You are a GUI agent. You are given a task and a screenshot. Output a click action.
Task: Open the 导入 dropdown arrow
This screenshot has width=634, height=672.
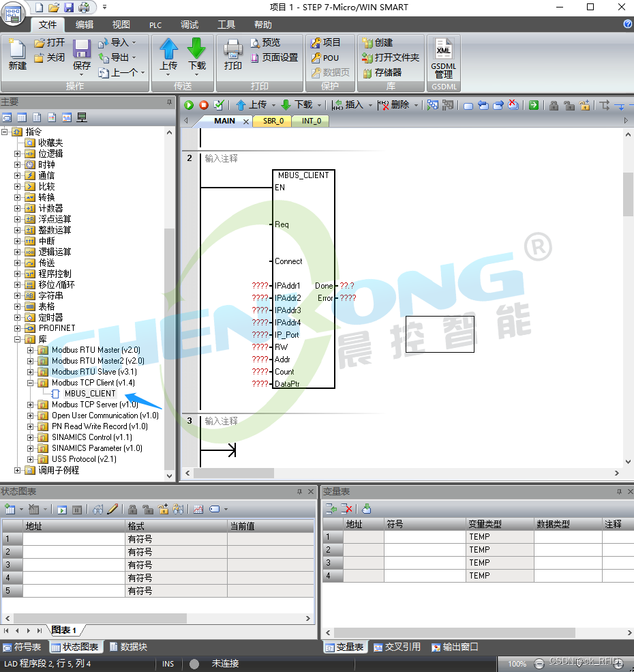[134, 43]
